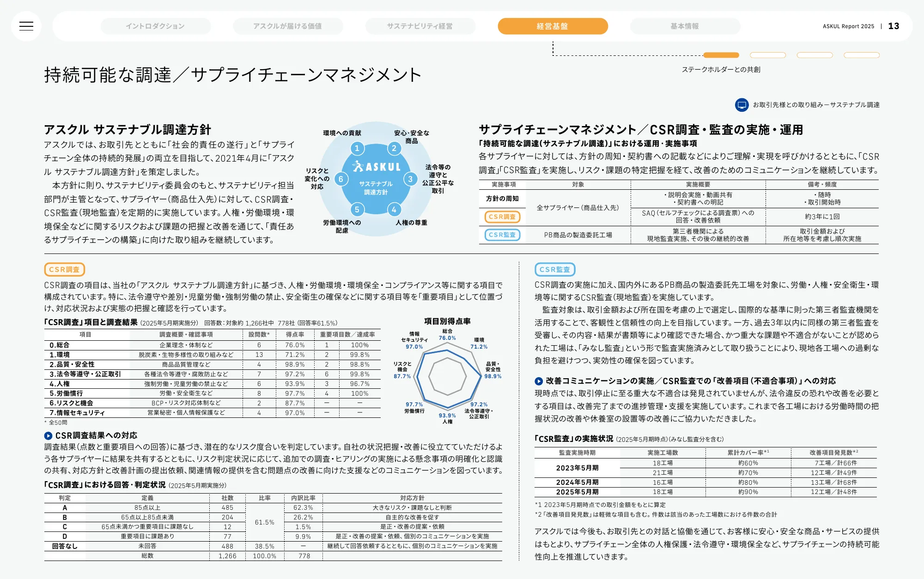Click the ステークホルダーとの共創 label
The image size is (924, 579).
point(721,69)
